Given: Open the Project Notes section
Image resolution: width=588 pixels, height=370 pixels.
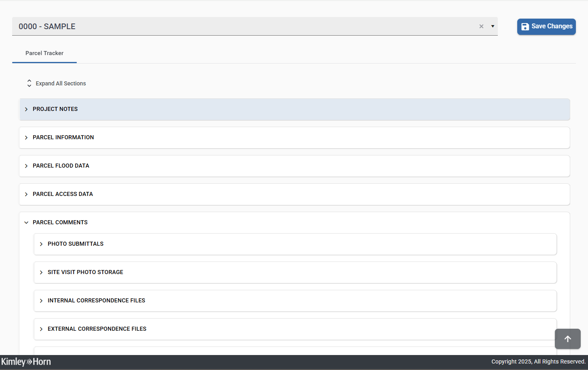Looking at the screenshot, I should tap(55, 109).
